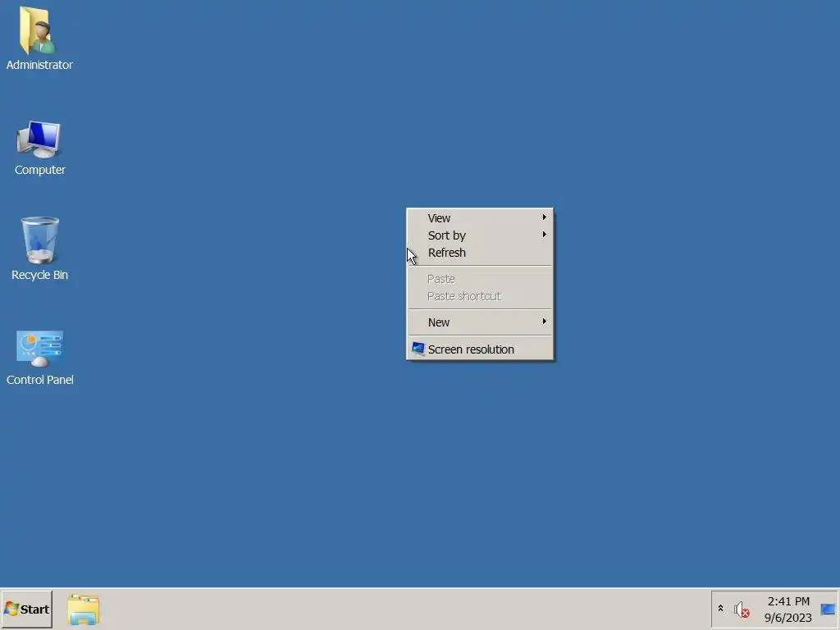Open Screen resolution from context menu
840x630 pixels.
pos(480,349)
